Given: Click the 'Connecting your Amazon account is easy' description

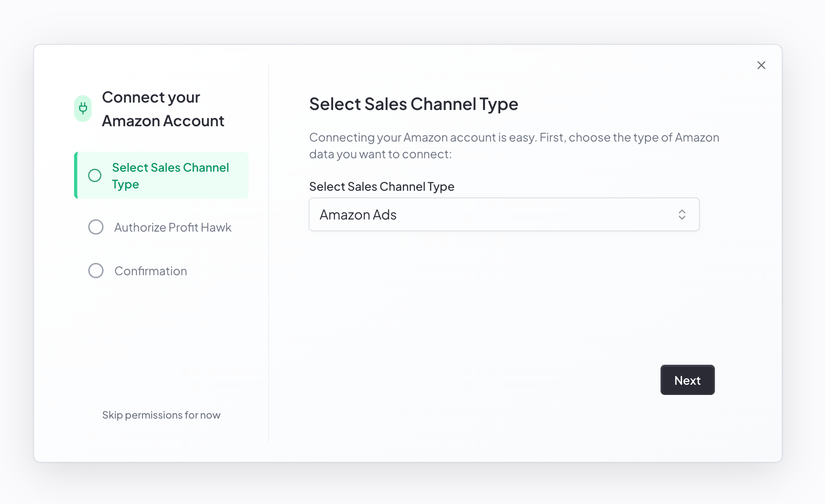Looking at the screenshot, I should pyautogui.click(x=514, y=146).
